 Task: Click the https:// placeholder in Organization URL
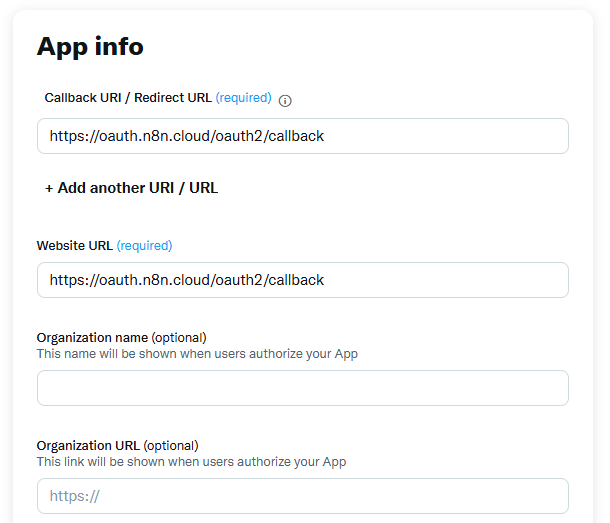tap(75, 496)
